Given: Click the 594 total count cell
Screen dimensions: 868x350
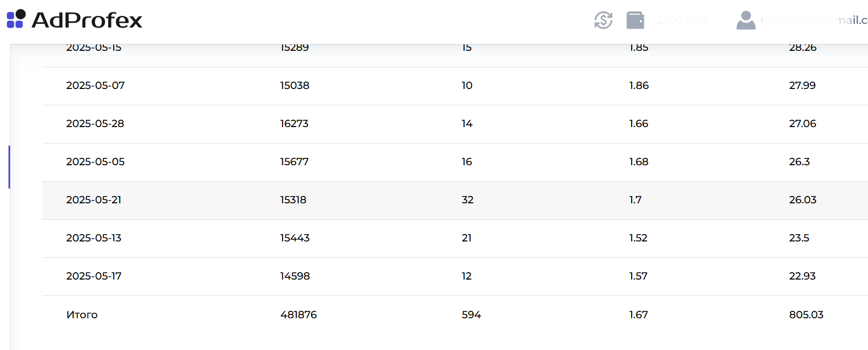Looking at the screenshot, I should coord(471,315).
